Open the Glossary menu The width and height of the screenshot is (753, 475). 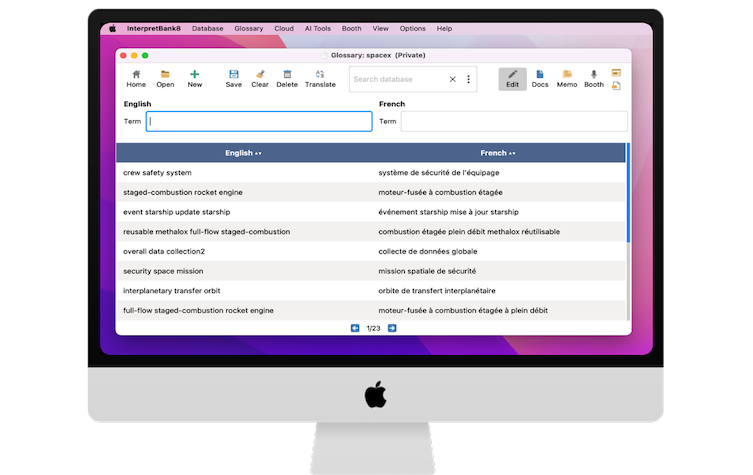(249, 28)
